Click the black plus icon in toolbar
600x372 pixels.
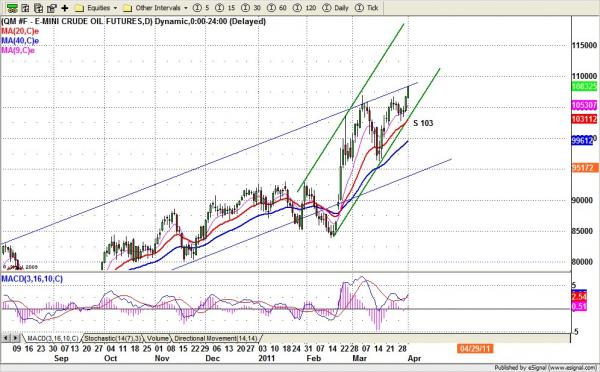tap(65, 8)
